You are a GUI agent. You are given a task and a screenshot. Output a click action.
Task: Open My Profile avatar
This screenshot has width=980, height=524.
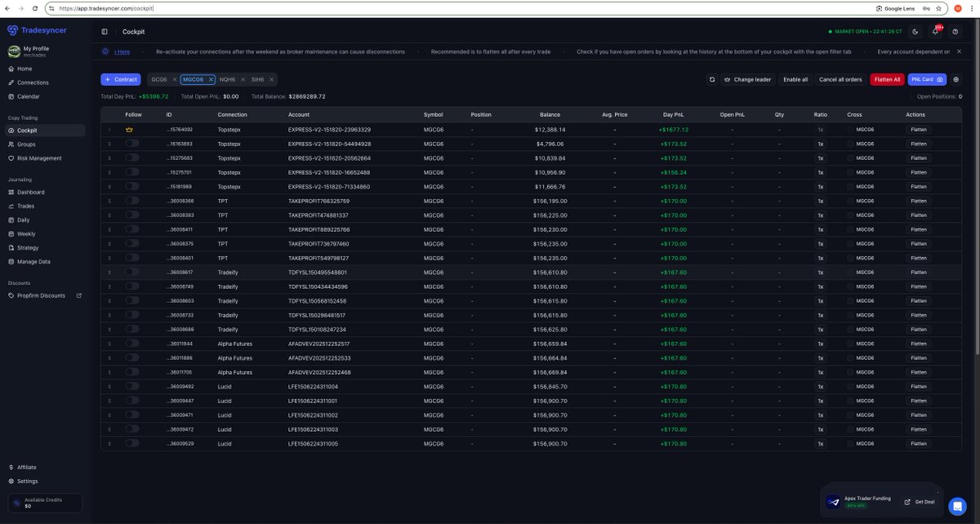14,51
